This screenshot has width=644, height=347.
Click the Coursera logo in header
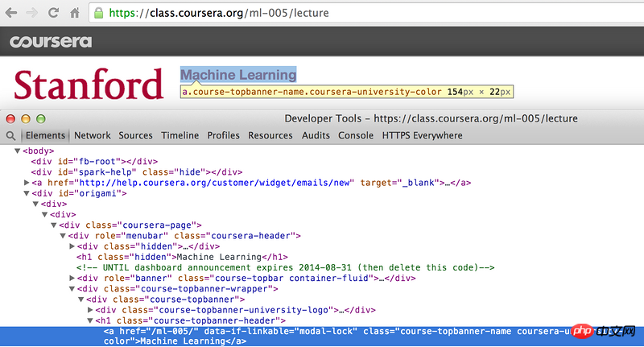(51, 42)
